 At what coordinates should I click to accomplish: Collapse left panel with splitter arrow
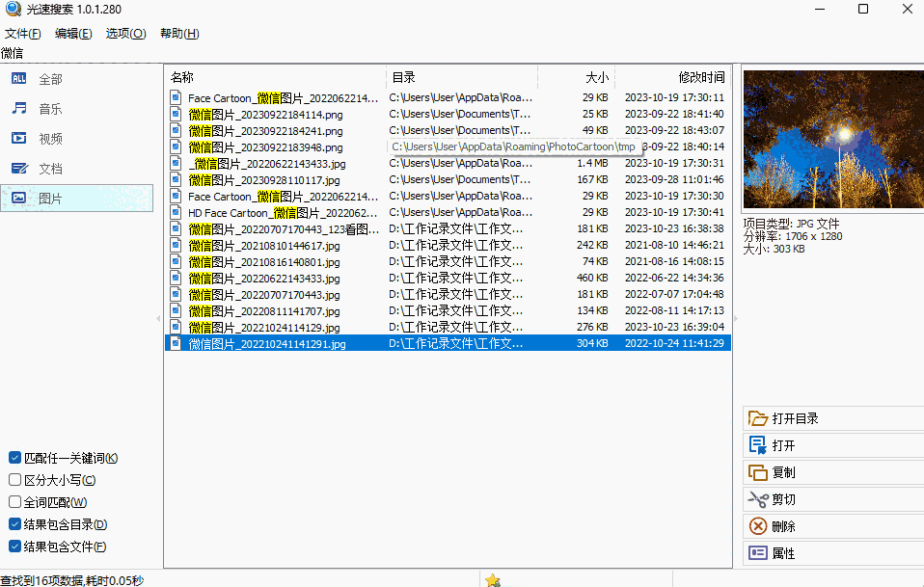coord(158,318)
